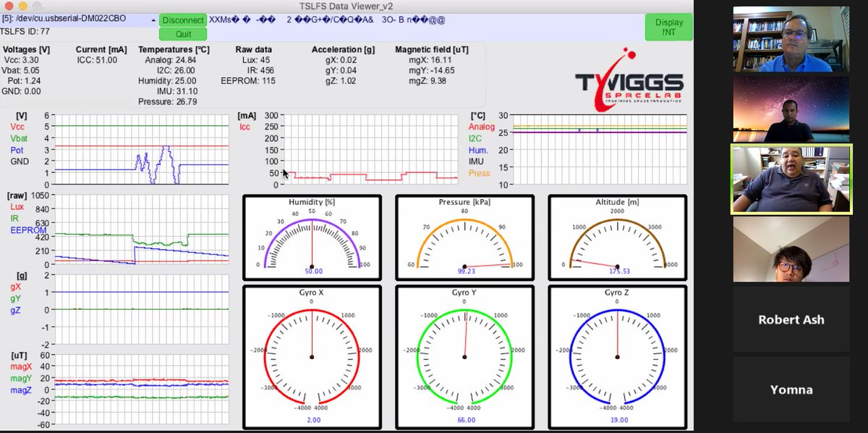
Task: Click the Twiggs Space Lab logo
Action: click(629, 81)
